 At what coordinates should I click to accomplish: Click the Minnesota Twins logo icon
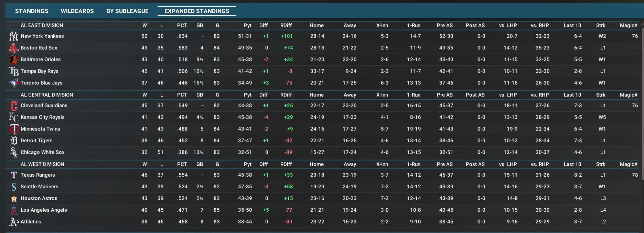pyautogui.click(x=13, y=129)
